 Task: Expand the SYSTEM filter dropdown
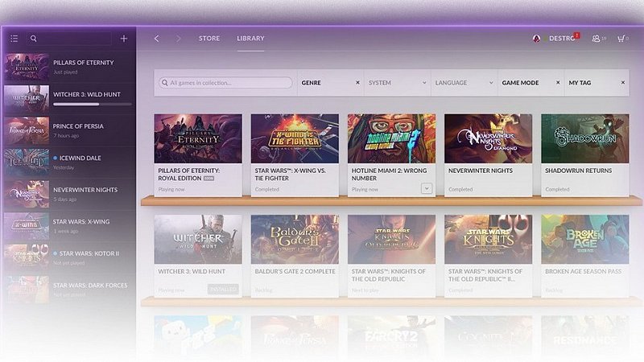(x=397, y=83)
